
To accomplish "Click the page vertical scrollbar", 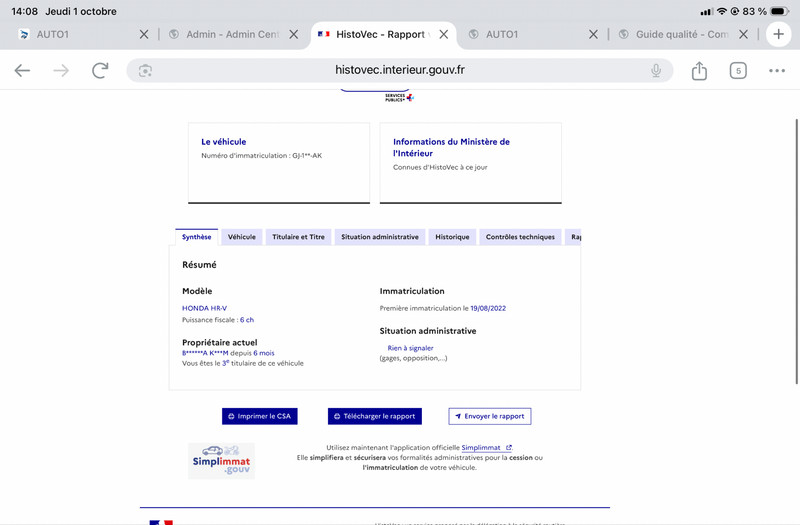I will click(x=796, y=252).
